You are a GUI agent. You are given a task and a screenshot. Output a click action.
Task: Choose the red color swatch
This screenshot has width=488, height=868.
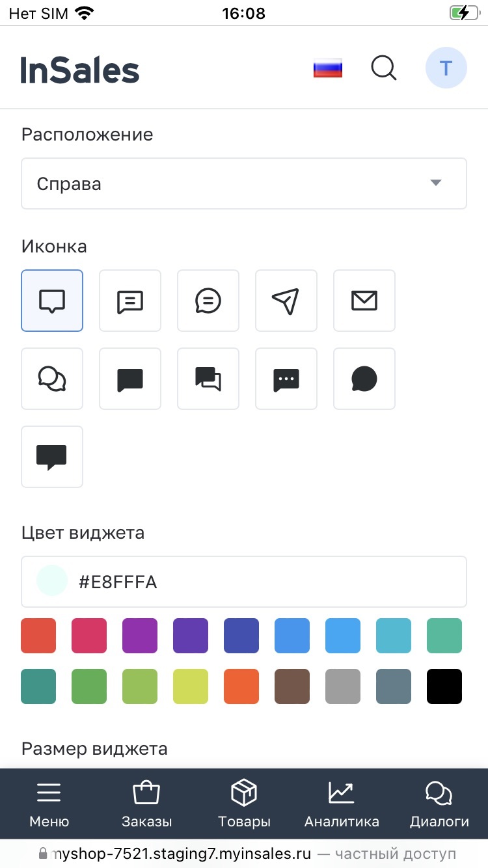(38, 636)
